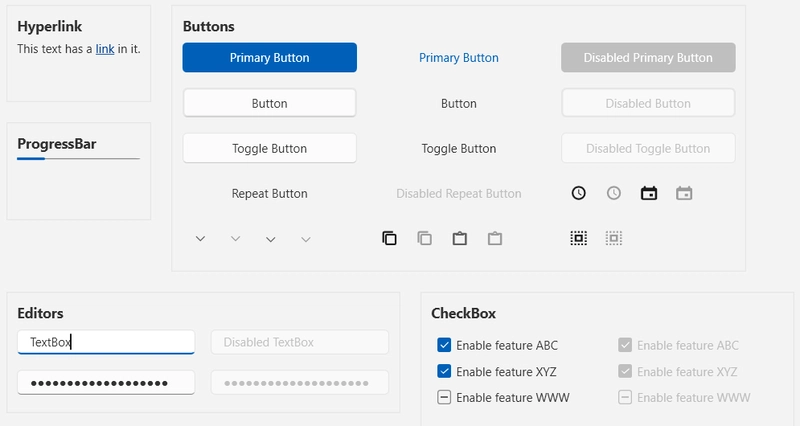Click the black clock icon button
This screenshot has height=426, width=800.
click(x=578, y=193)
